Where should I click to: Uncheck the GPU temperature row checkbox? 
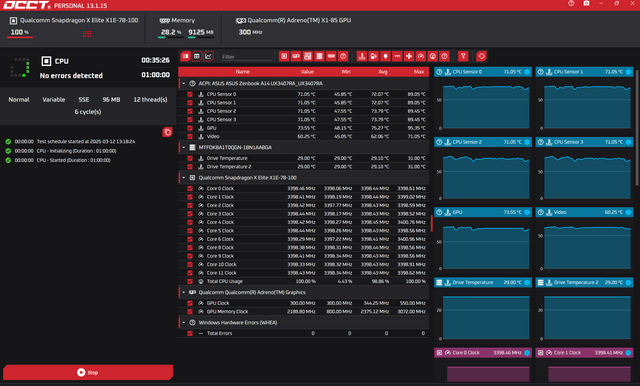pos(190,128)
